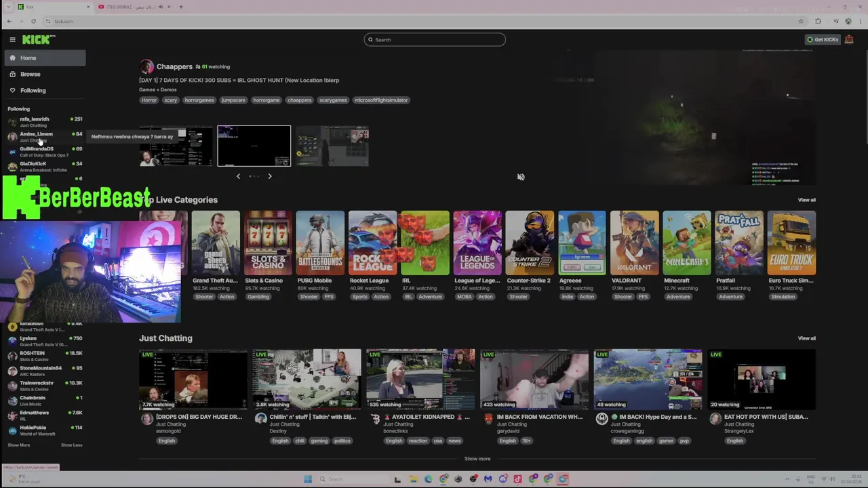868x488 pixels.
Task: Open asmongold BIG DAY stream thumbnail
Action: 194,380
